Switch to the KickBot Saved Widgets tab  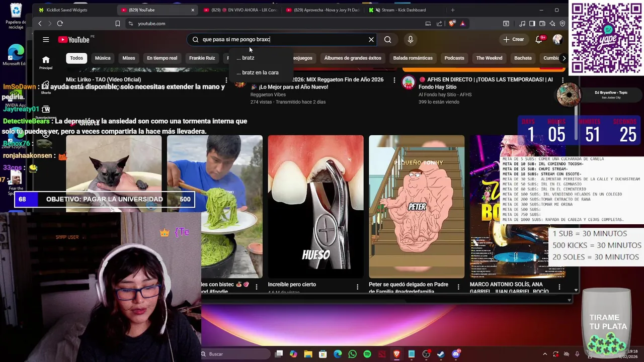click(x=75, y=10)
